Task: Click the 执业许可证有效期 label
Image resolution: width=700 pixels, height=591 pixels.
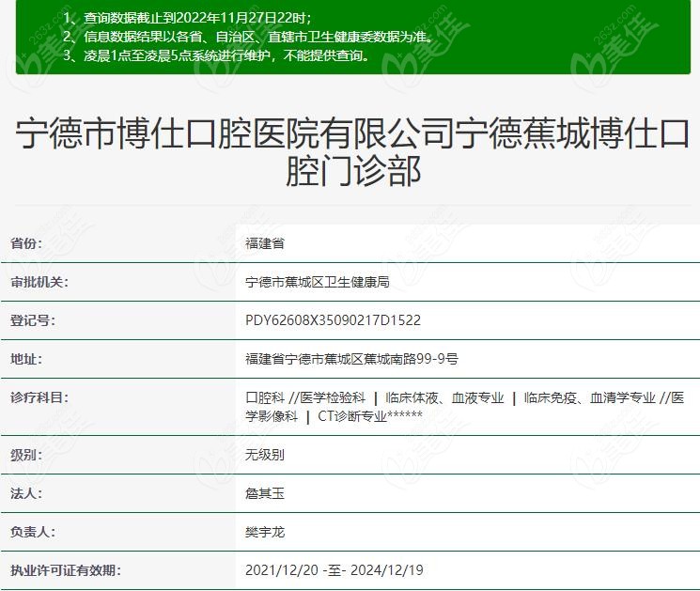Action: pos(65,570)
